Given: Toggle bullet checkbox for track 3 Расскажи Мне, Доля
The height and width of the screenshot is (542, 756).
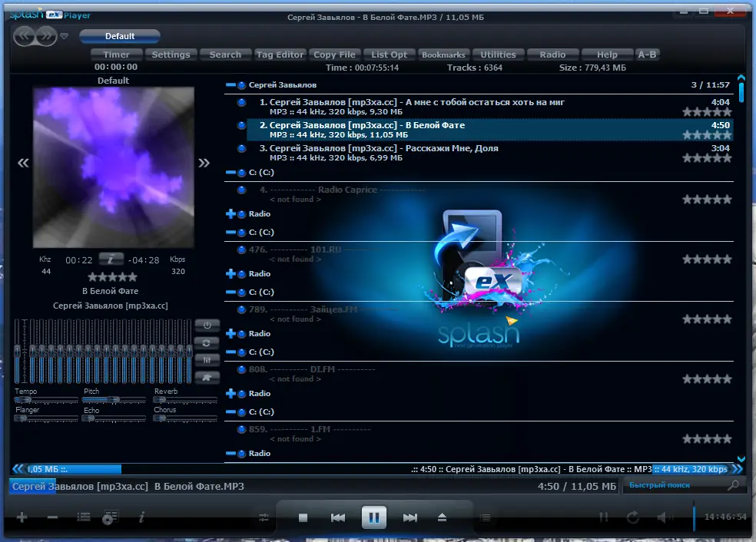Looking at the screenshot, I should coord(241,148).
